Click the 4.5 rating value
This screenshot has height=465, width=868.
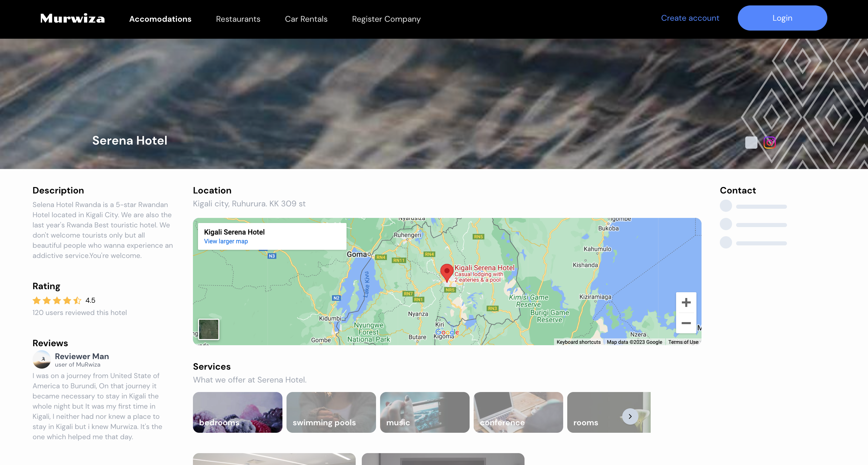point(90,300)
